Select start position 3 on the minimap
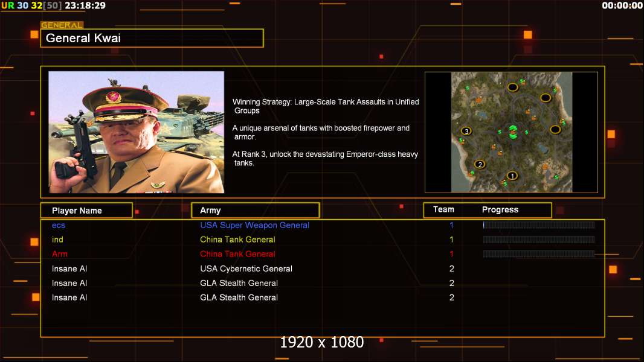The height and width of the screenshot is (362, 644). pos(466,131)
